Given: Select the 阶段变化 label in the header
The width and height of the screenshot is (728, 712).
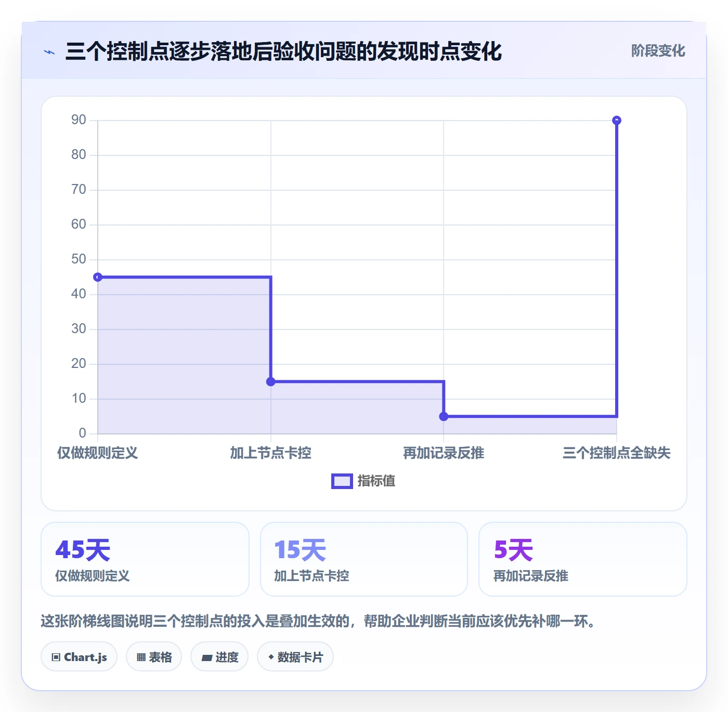Looking at the screenshot, I should 658,51.
